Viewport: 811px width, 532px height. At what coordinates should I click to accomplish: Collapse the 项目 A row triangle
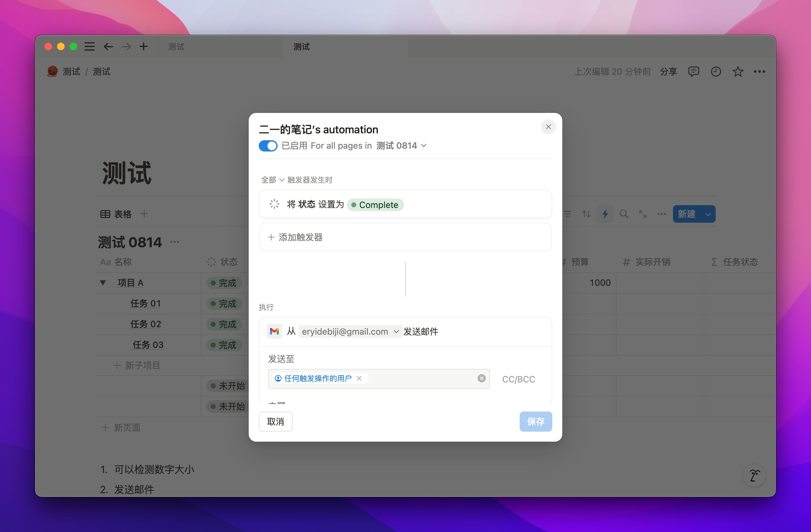pyautogui.click(x=103, y=283)
